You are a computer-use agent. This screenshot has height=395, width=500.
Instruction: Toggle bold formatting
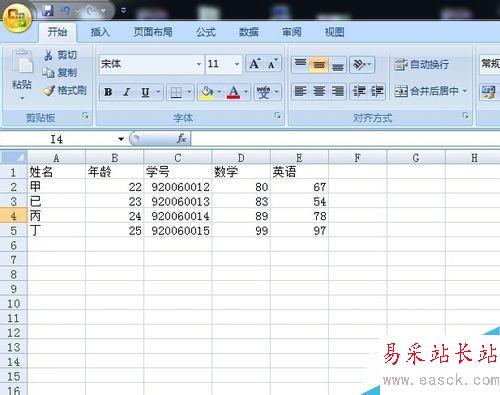(108, 92)
